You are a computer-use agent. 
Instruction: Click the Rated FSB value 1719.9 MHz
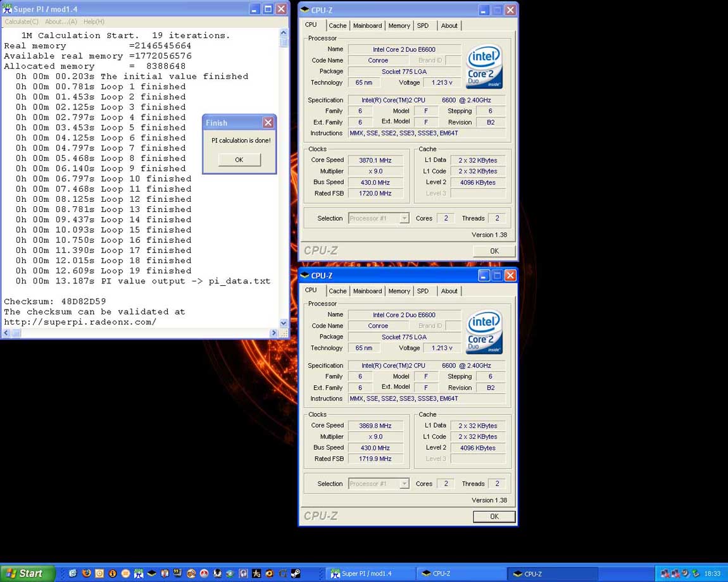(375, 459)
